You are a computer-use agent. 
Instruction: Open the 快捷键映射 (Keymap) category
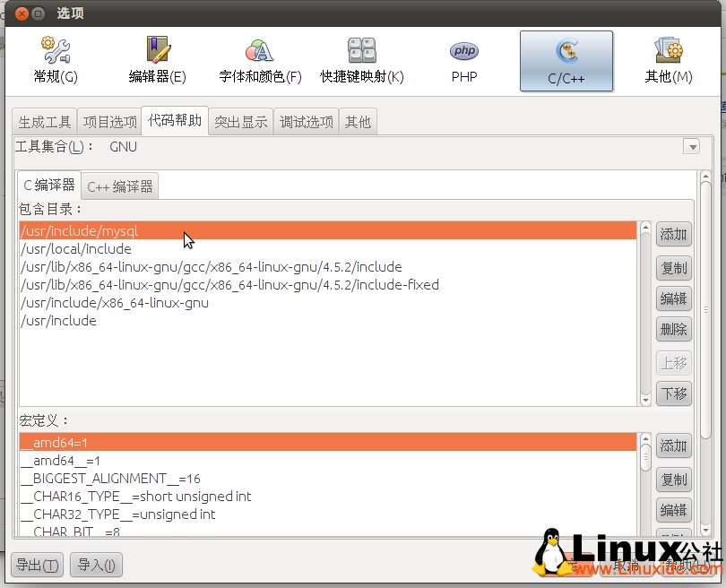362,60
